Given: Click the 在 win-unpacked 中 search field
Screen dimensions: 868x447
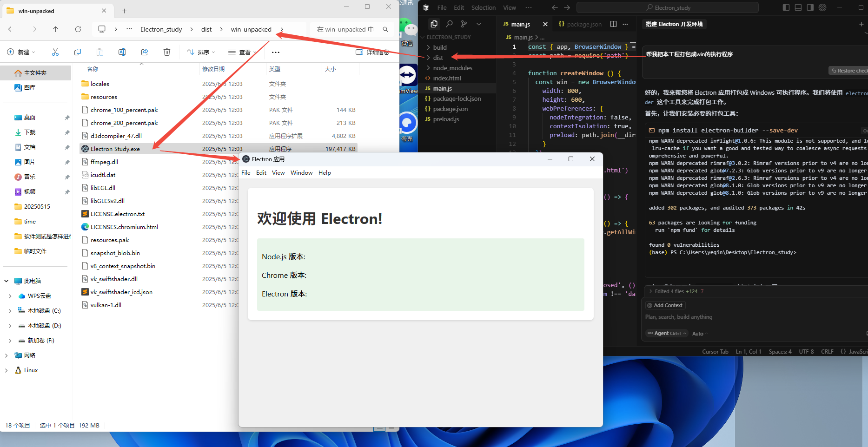Looking at the screenshot, I should 345,29.
